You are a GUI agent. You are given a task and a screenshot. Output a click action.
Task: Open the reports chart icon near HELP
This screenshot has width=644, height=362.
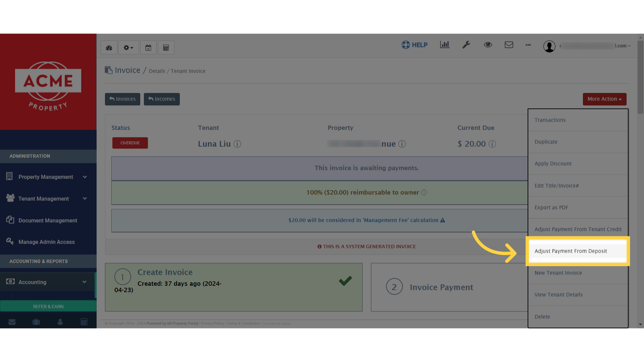point(444,45)
